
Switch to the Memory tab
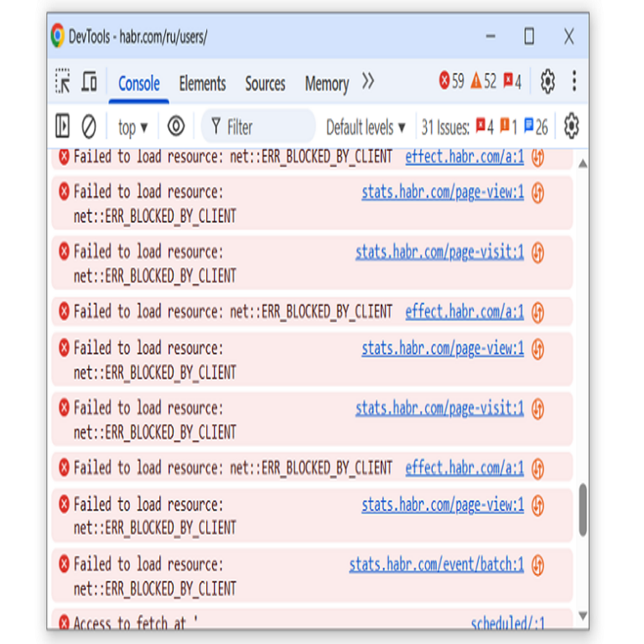[326, 84]
